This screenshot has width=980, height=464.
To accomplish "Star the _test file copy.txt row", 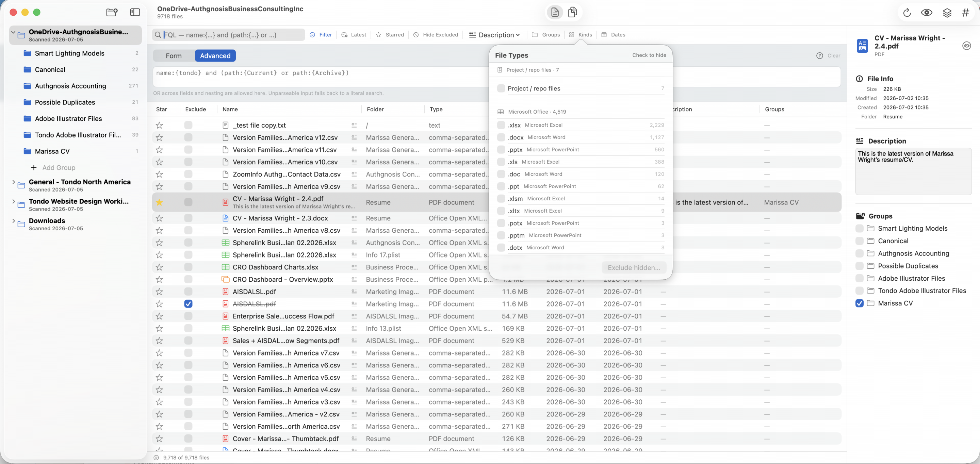I will coord(159,125).
